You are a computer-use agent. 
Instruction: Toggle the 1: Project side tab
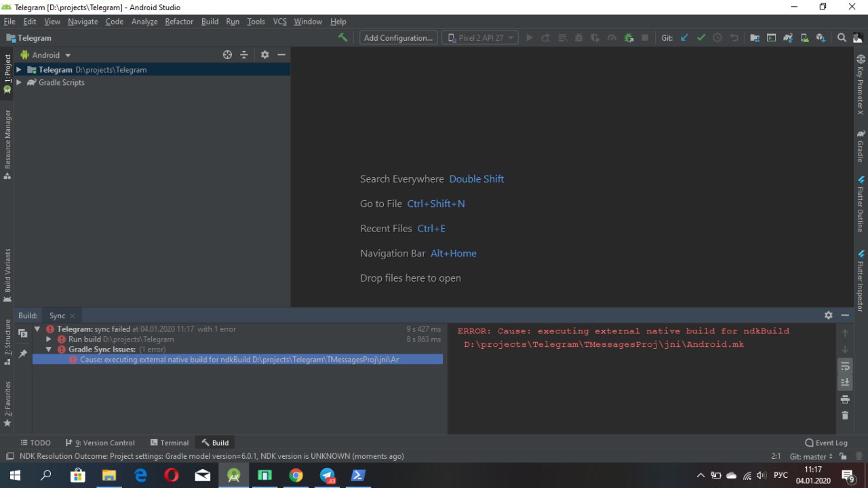[7, 73]
